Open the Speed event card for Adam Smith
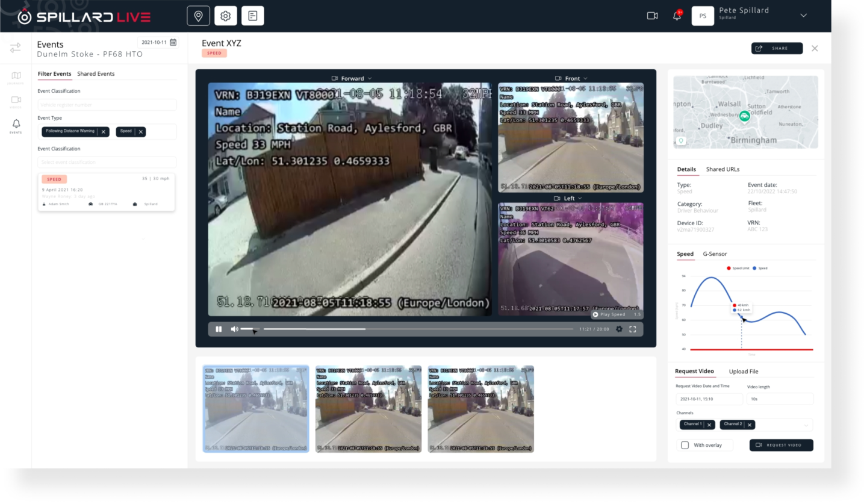 point(107,192)
